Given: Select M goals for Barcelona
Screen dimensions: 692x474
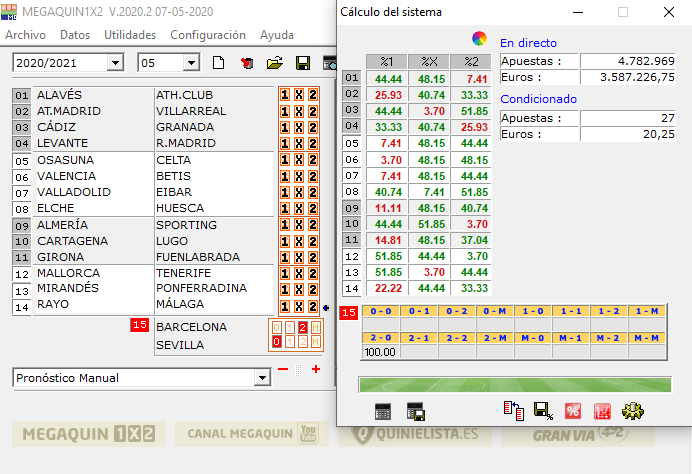Looking at the screenshot, I should pyautogui.click(x=316, y=327).
